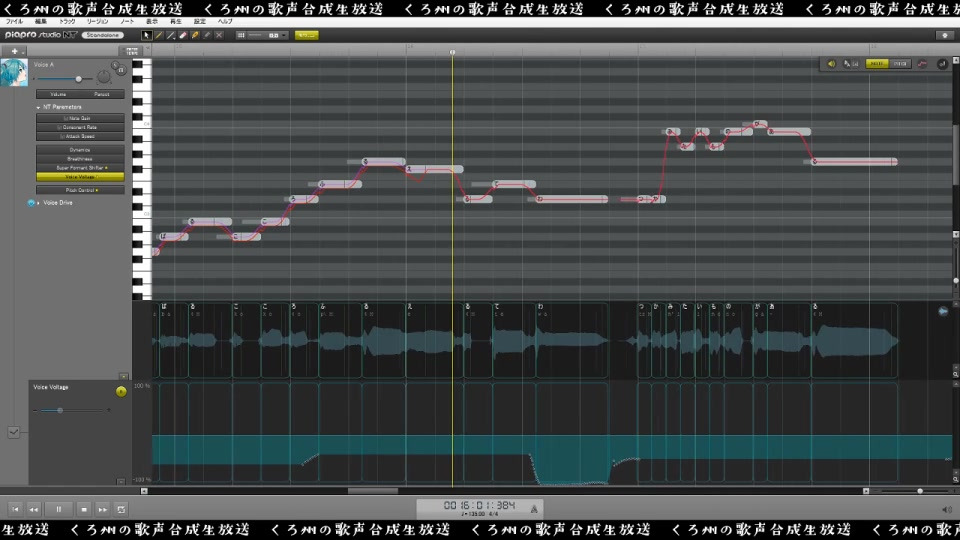The height and width of the screenshot is (540, 960).
Task: Pause playback
Action: pos(59,509)
